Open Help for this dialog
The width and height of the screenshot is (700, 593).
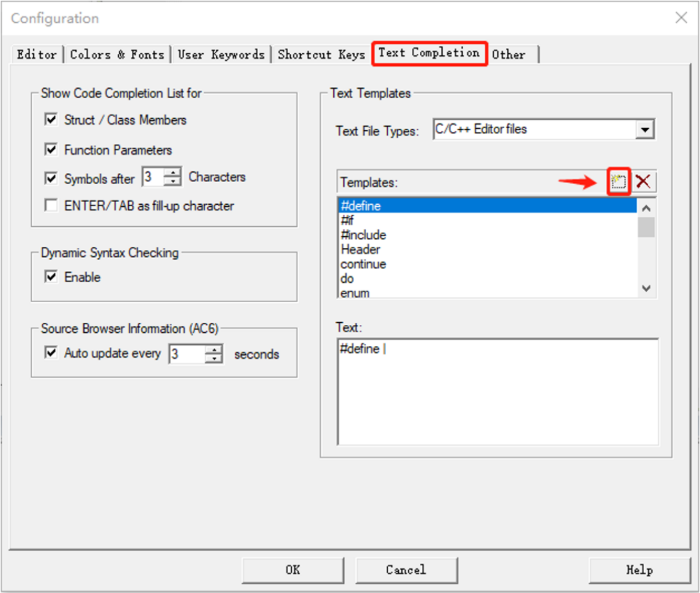coord(639,570)
